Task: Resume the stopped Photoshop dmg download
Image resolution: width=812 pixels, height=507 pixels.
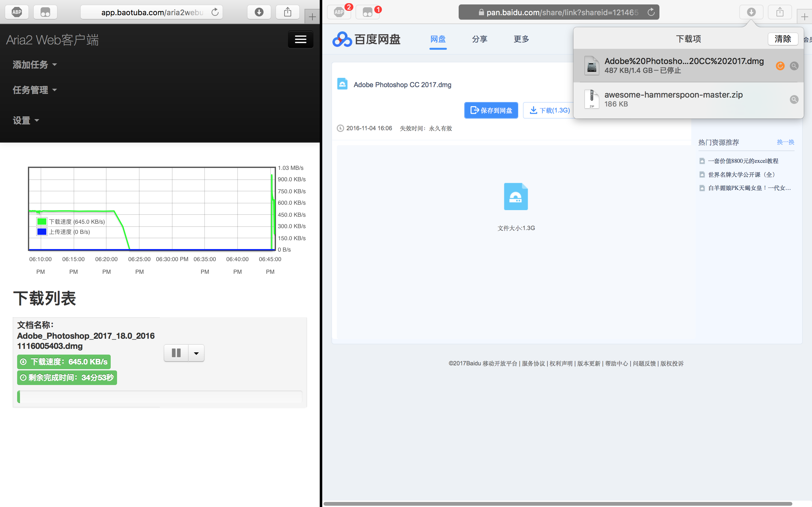Action: [780, 66]
